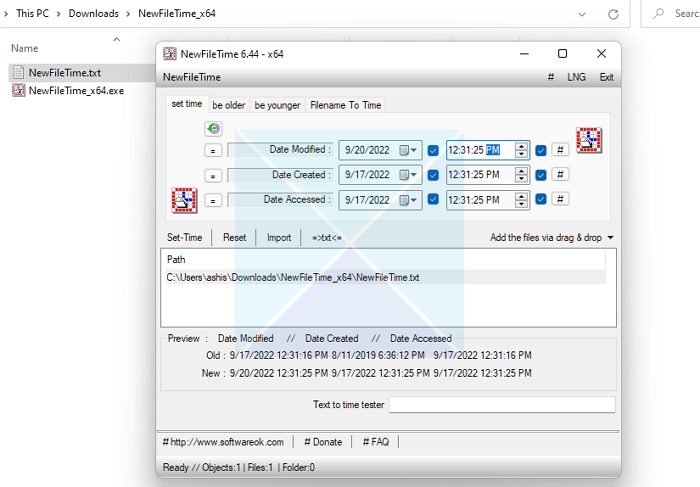Click NewFileTime_x64 in the Explorer breadcrumb
Viewport: 700px width, 487px height.
pos(177,13)
